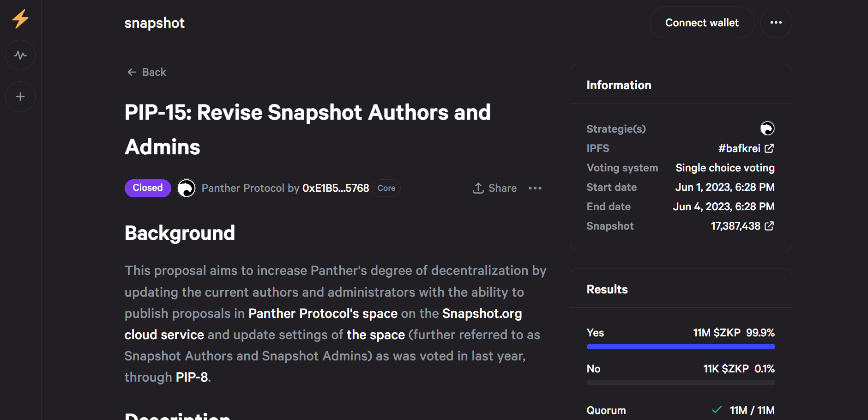Click the Closed status badge
Screen dimensions: 868x420
(148, 188)
